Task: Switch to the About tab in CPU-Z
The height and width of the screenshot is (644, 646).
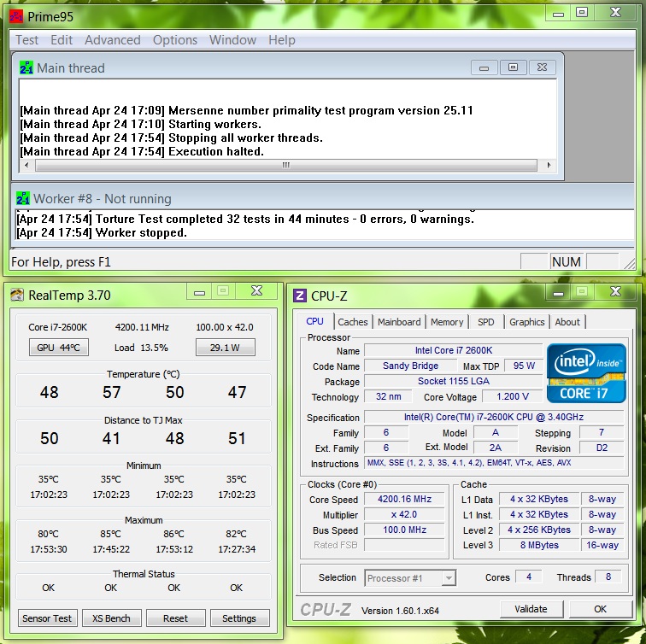Action: coord(567,322)
